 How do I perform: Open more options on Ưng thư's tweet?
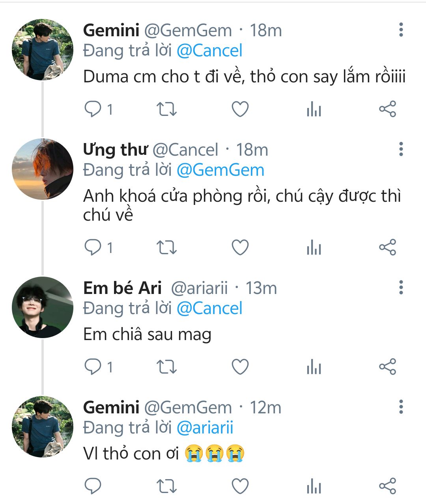401,149
